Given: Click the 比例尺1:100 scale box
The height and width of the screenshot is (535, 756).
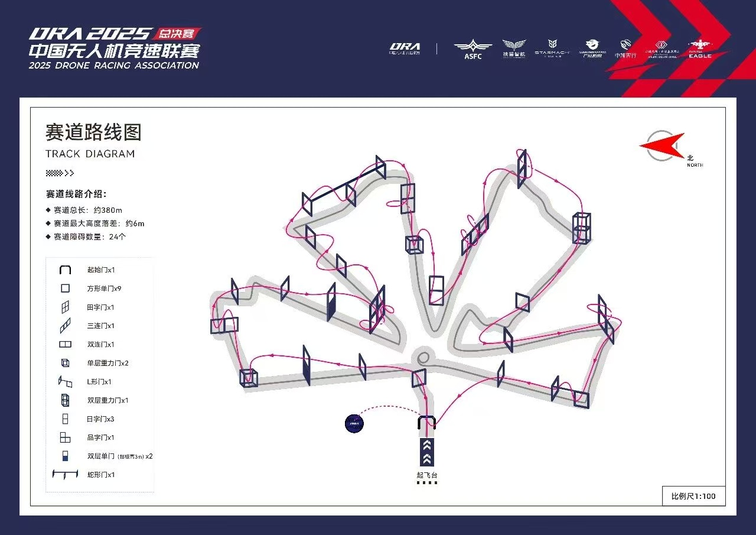Looking at the screenshot, I should (x=693, y=496).
